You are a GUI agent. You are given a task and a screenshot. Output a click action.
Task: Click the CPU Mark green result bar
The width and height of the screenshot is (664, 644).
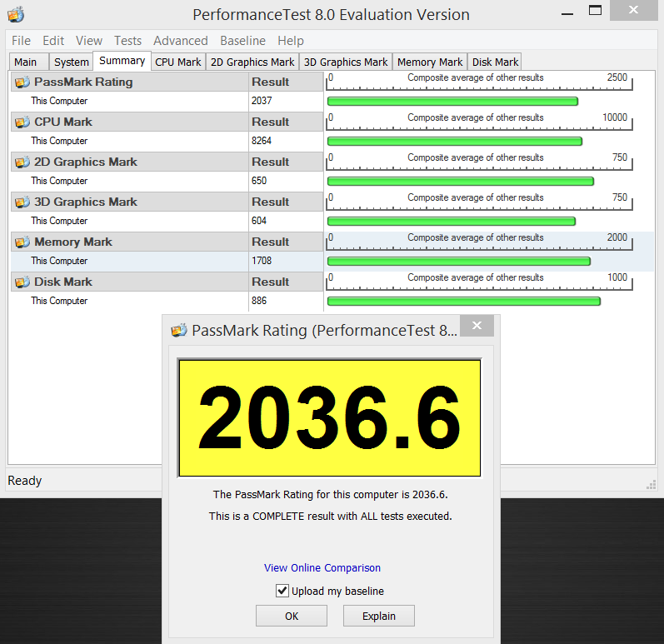point(455,142)
